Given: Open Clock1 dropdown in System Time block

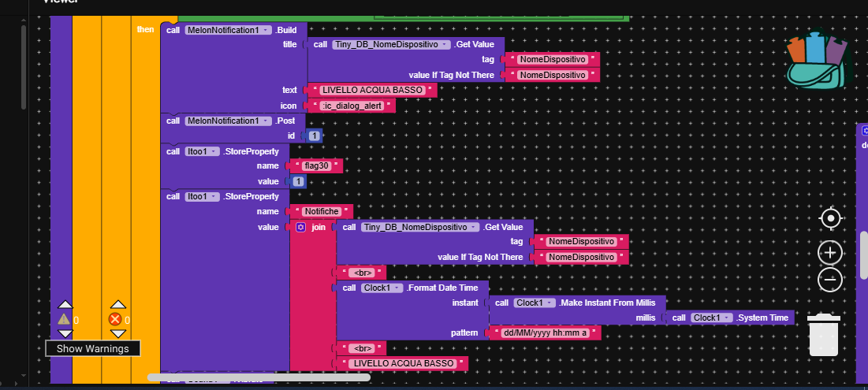Looking at the screenshot, I should coord(728,318).
